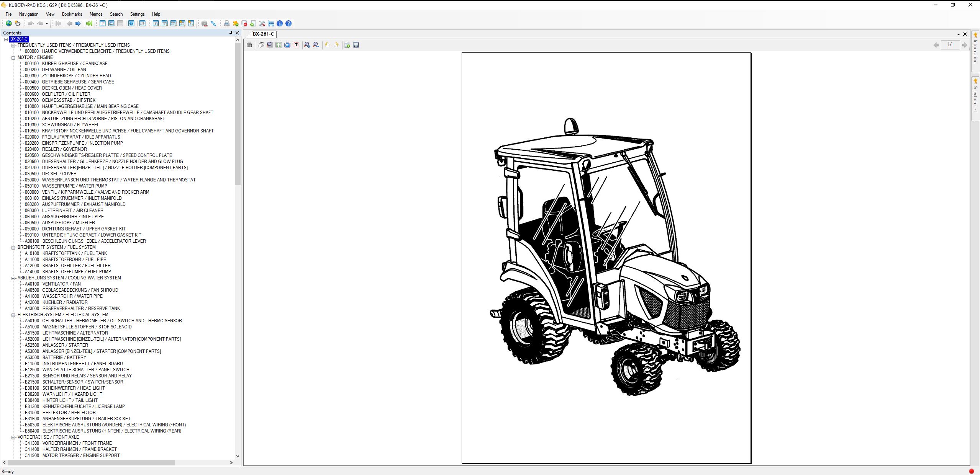Zoom out with the magnifier minus icon
The image size is (980, 475).
coord(316,45)
